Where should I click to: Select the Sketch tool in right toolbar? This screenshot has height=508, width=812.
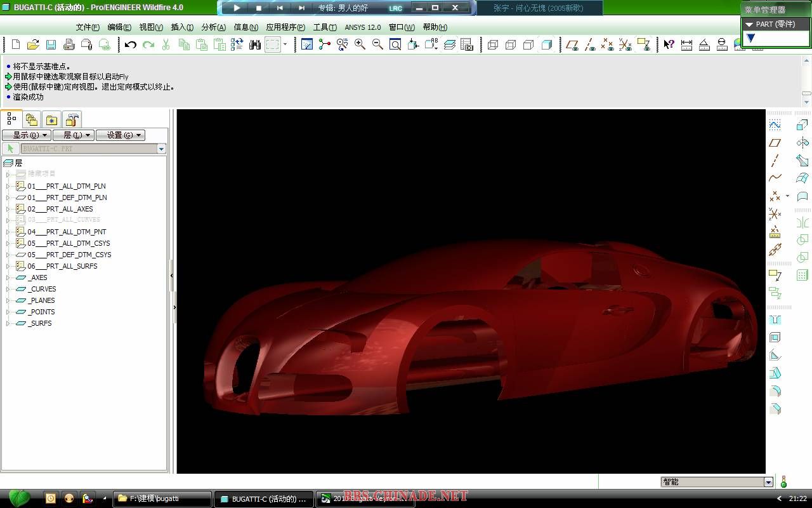775,125
